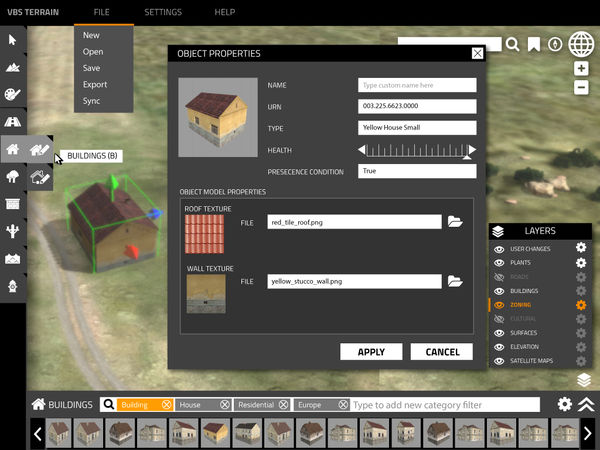Select the fire hydrant objects tool
This screenshot has height=450, width=600.
click(13, 286)
